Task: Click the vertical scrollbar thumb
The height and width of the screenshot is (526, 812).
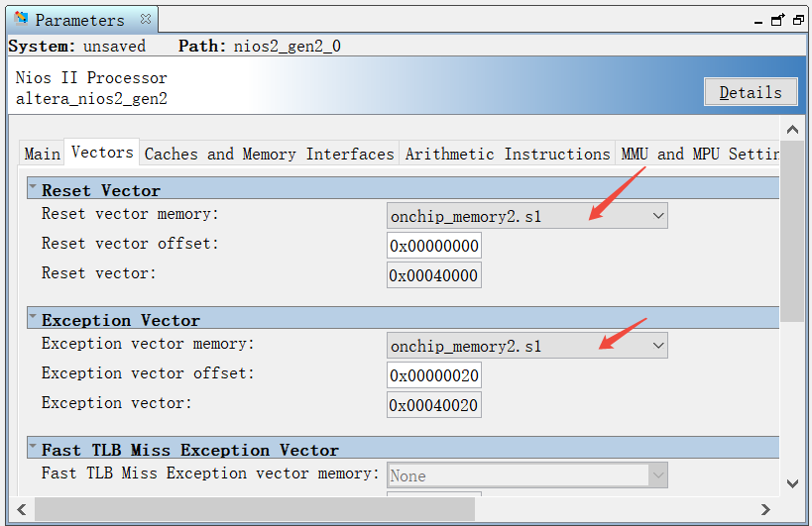Action: (x=792, y=231)
